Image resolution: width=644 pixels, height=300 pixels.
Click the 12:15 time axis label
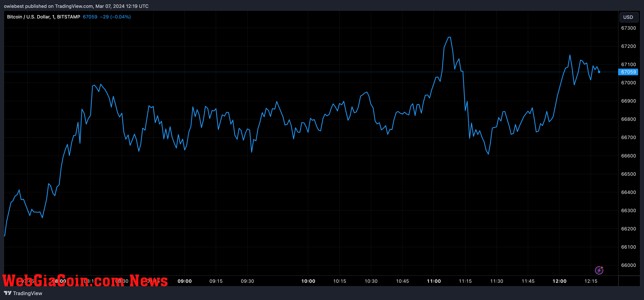pyautogui.click(x=591, y=281)
